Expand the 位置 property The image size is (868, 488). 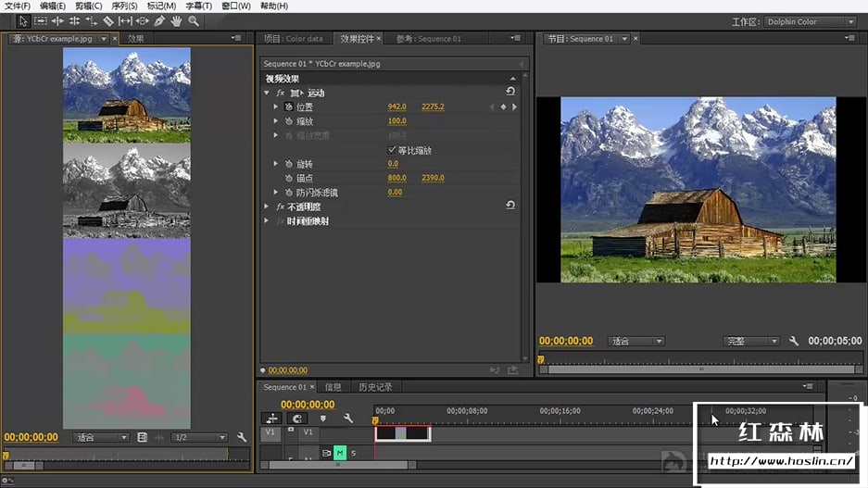click(x=276, y=106)
